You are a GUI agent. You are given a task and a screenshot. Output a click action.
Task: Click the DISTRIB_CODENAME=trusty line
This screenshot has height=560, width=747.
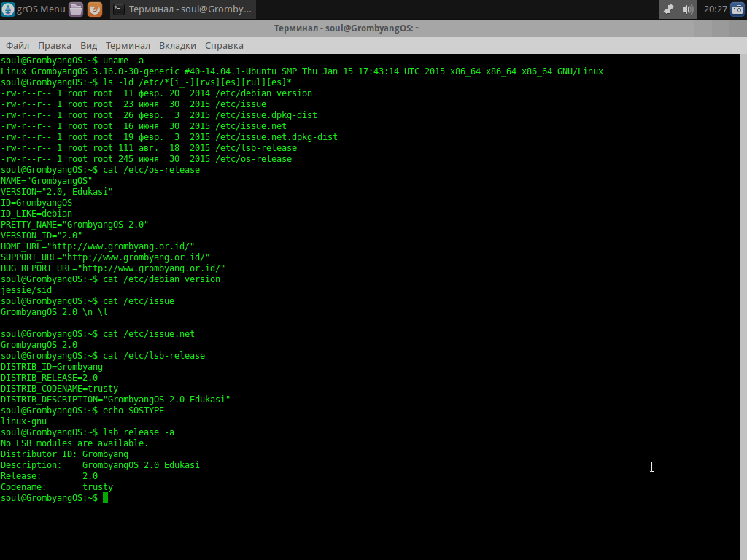coord(59,389)
